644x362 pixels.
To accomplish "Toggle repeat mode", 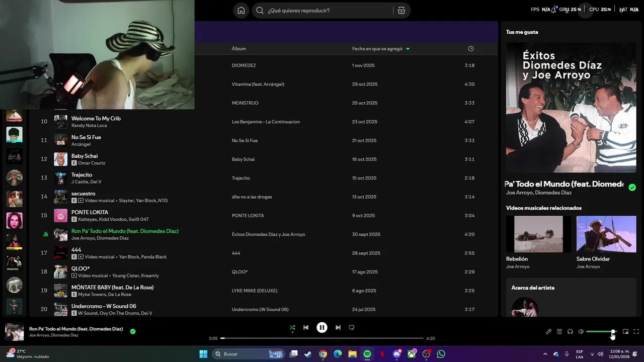I will tap(352, 327).
